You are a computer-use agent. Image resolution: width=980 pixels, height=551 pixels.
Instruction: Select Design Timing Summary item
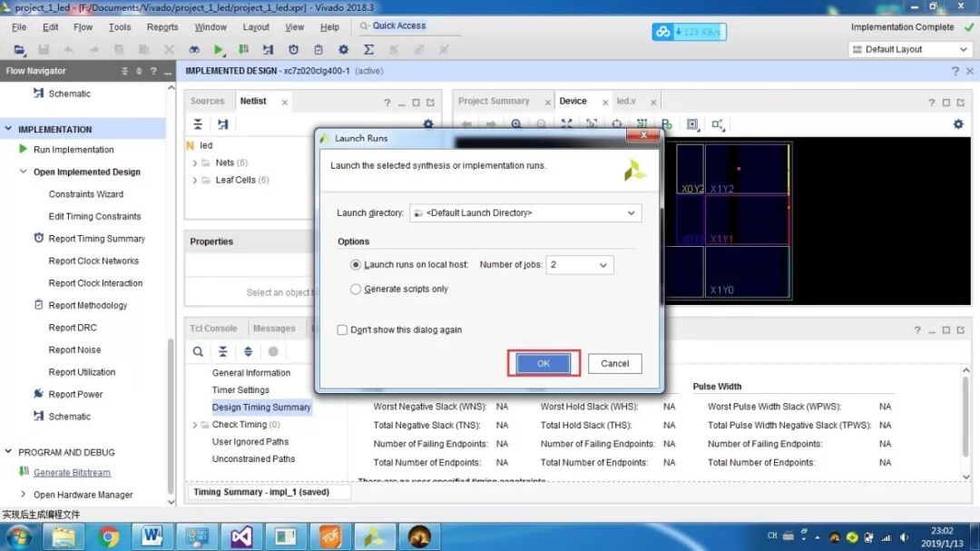[x=261, y=408]
